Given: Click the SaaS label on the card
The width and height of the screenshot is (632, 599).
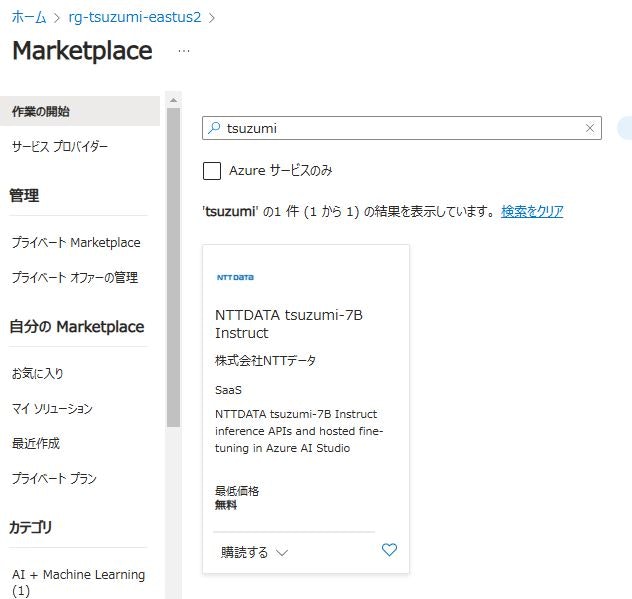Looking at the screenshot, I should pyautogui.click(x=228, y=390).
